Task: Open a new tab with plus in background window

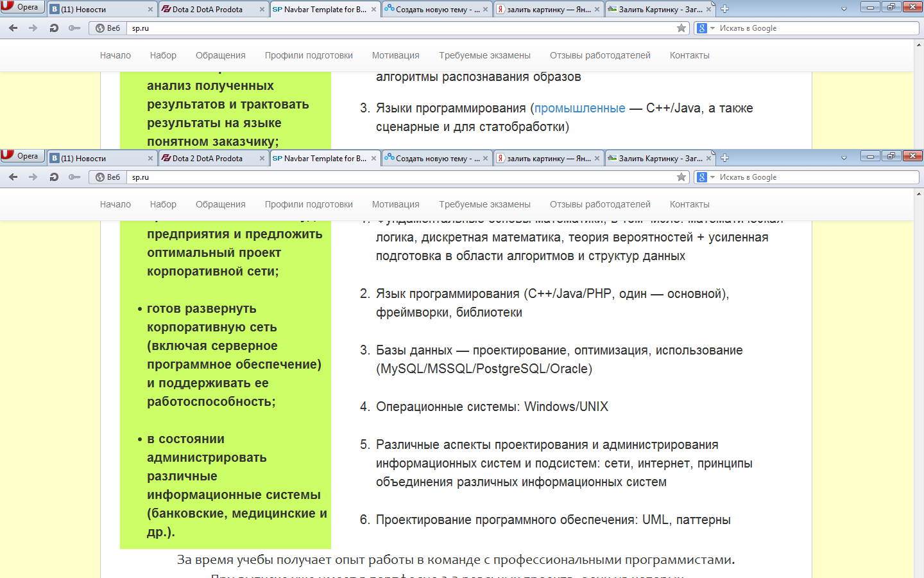Action: click(724, 9)
